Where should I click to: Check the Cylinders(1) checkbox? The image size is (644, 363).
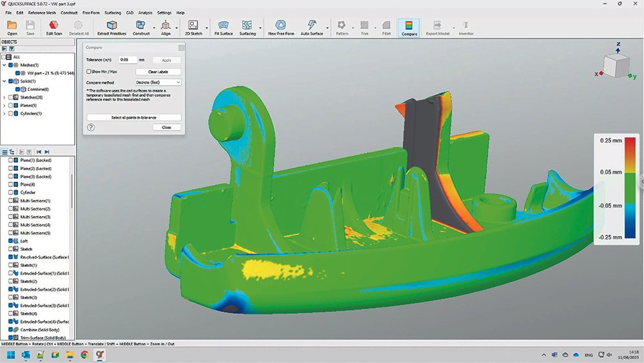[11, 113]
